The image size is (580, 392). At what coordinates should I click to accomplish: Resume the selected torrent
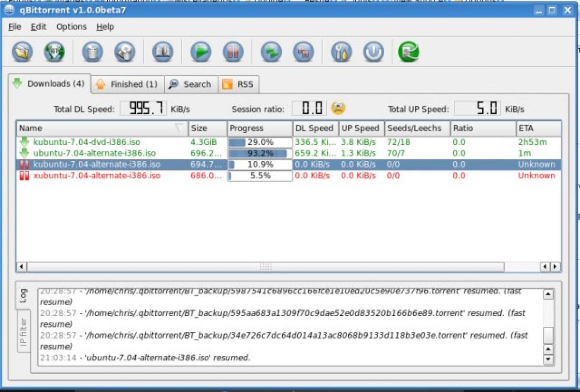[x=200, y=51]
